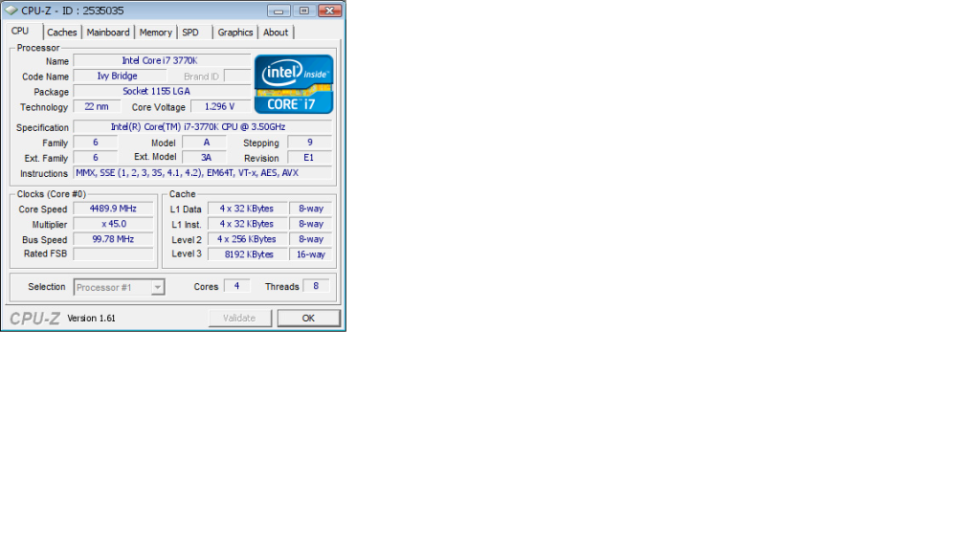The height and width of the screenshot is (551, 980).
Task: Click the Bus Speed value 99.78 MHz
Action: point(113,239)
